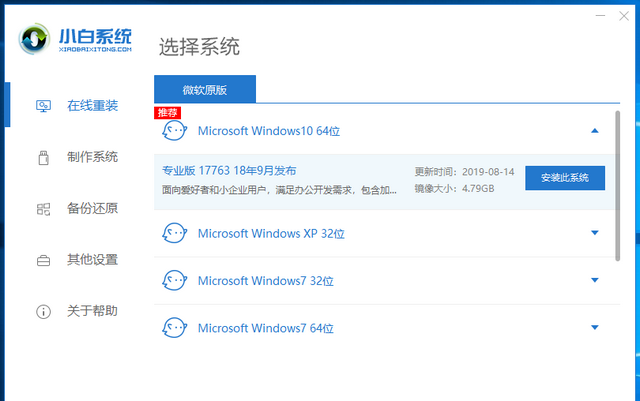Click the Microsoft Windows7 64位 title
Screen dimensions: 640x401
click(266, 328)
